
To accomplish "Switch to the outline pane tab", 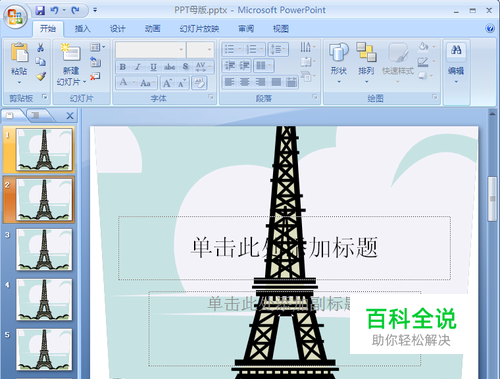I will (x=36, y=115).
